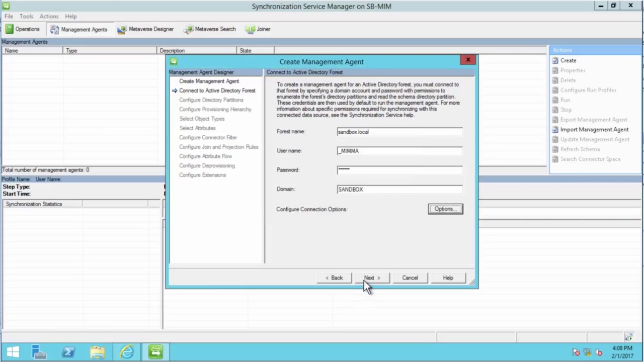644x362 pixels.
Task: Open the Operations view
Action: pyautogui.click(x=23, y=29)
